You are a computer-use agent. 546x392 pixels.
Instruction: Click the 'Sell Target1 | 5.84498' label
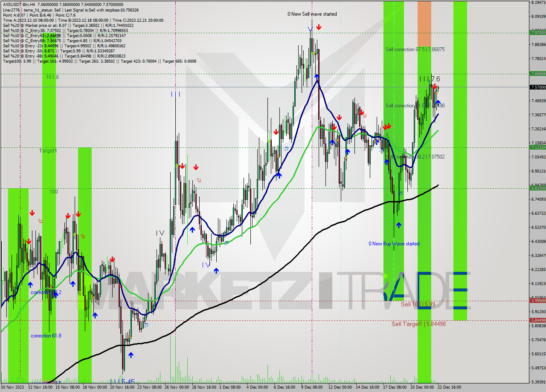pos(418,324)
